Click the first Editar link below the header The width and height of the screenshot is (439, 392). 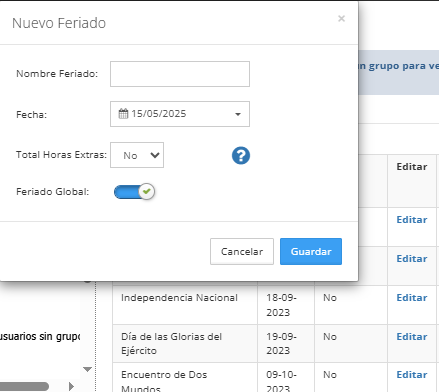[x=412, y=220]
